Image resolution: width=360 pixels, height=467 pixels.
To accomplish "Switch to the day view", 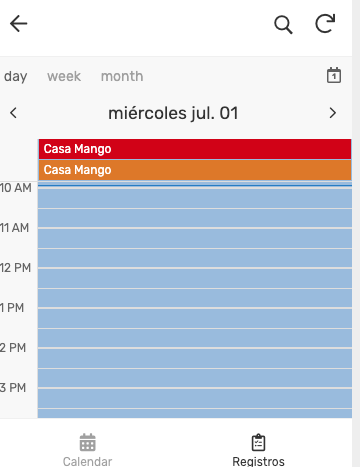I will pos(15,76).
